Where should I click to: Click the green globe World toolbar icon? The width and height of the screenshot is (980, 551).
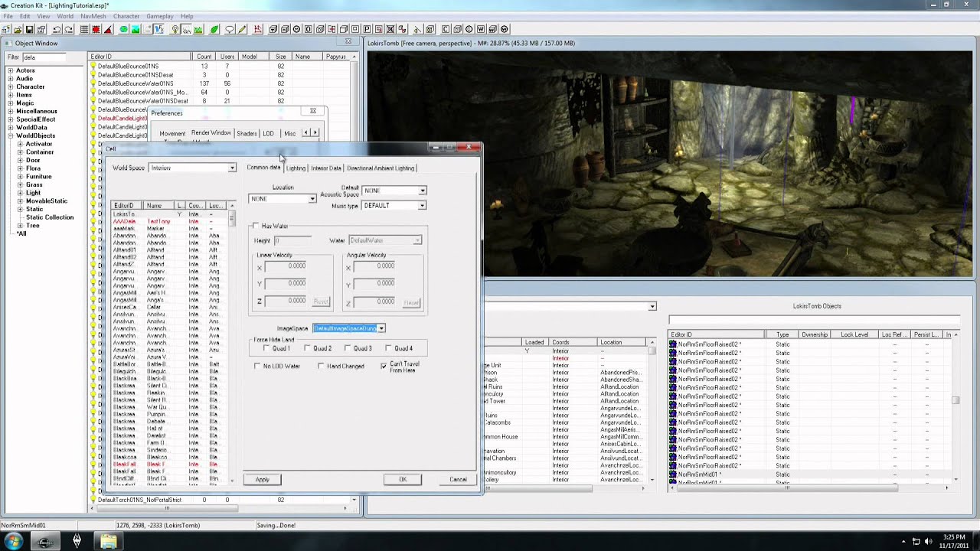(123, 29)
